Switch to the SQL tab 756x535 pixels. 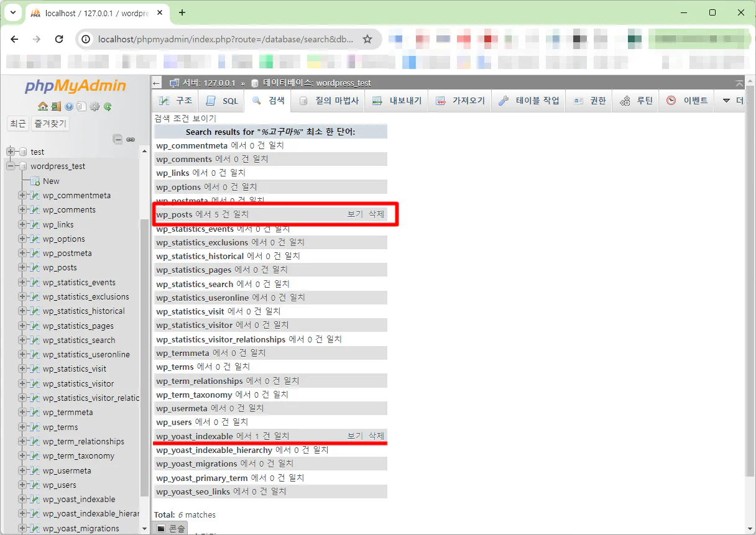pos(222,101)
